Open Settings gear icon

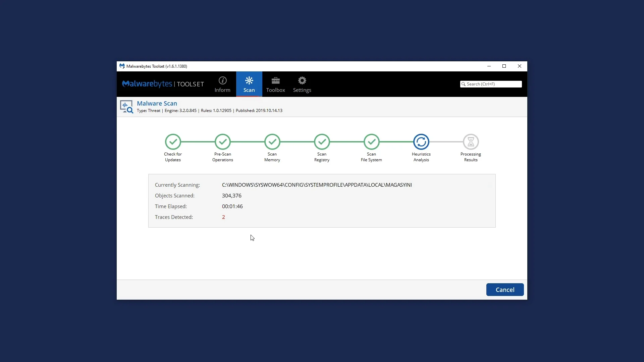coord(302,81)
